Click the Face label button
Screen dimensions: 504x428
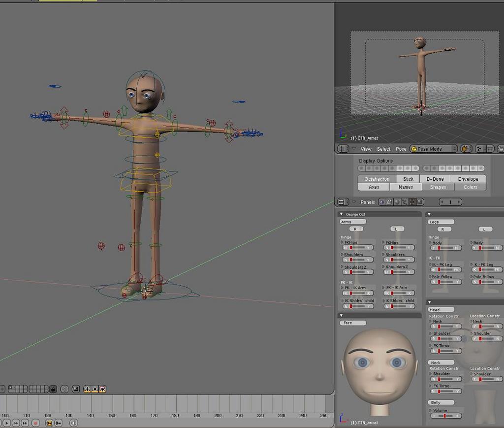pos(353,323)
